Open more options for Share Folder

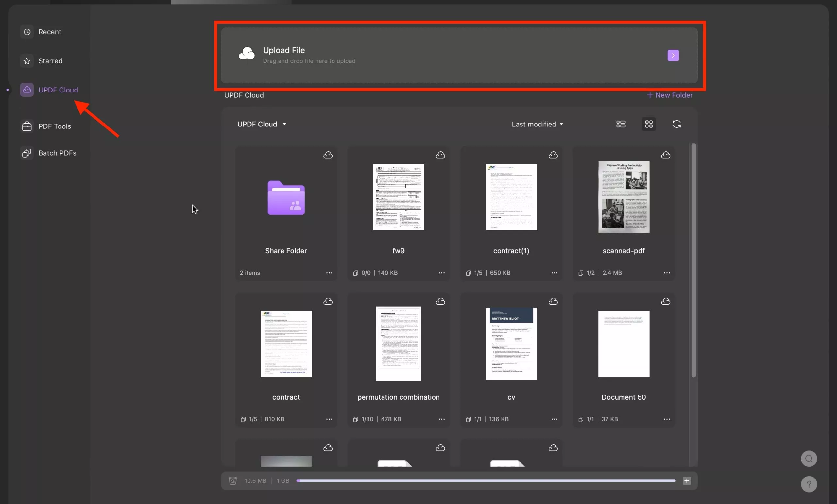click(x=329, y=273)
